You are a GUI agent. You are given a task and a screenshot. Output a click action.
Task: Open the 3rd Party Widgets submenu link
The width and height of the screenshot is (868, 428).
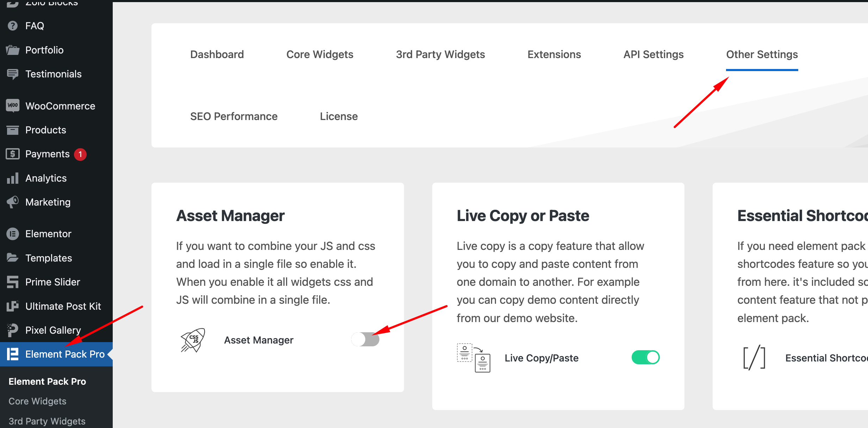click(x=47, y=421)
